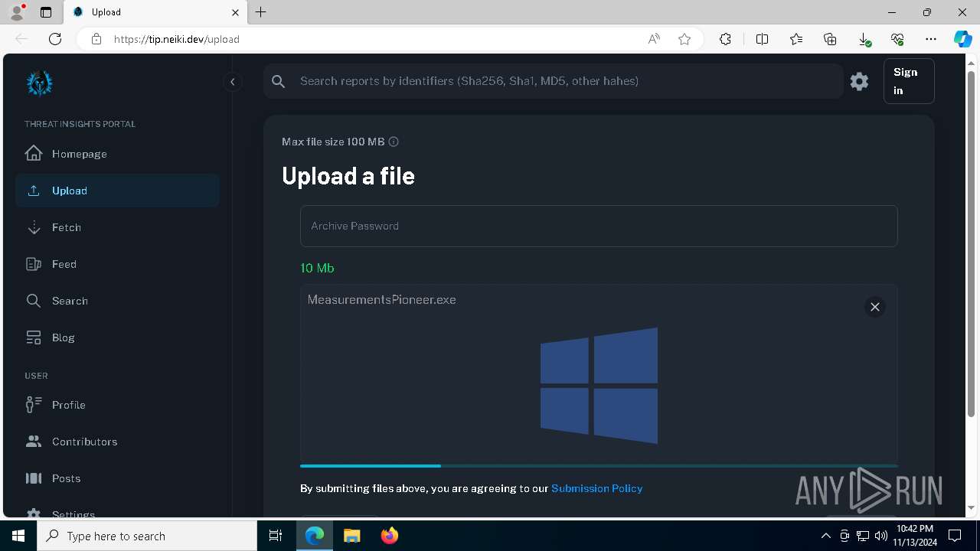Click the Neiki portal logo
Screen dimensions: 980x551
pyautogui.click(x=39, y=83)
